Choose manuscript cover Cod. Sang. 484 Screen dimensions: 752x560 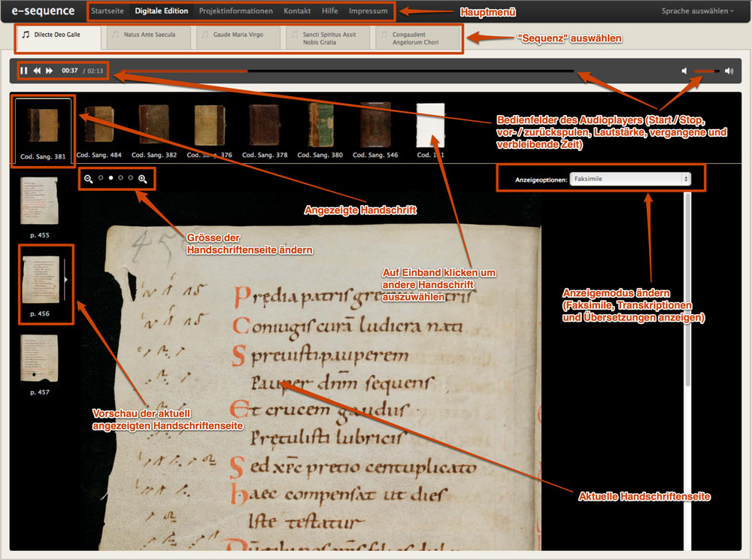coord(99,125)
